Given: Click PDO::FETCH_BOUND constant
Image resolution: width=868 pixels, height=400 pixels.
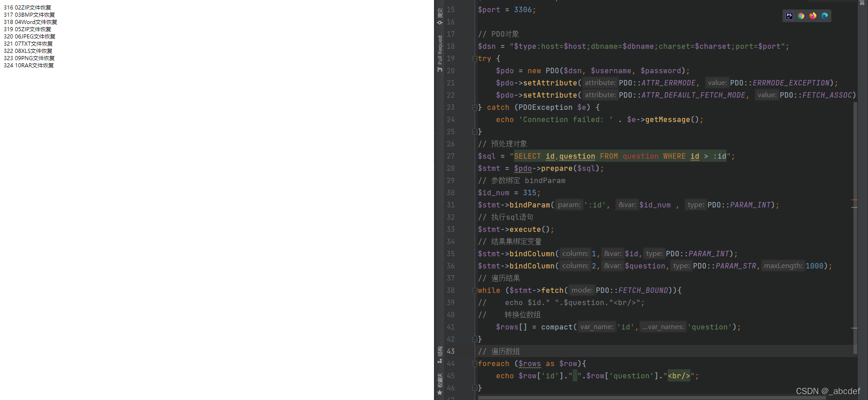Looking at the screenshot, I should point(632,291).
